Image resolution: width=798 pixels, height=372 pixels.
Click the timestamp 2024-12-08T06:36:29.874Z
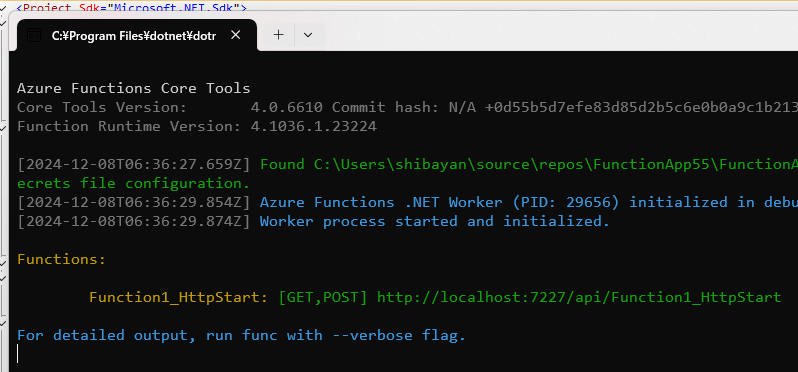(133, 221)
